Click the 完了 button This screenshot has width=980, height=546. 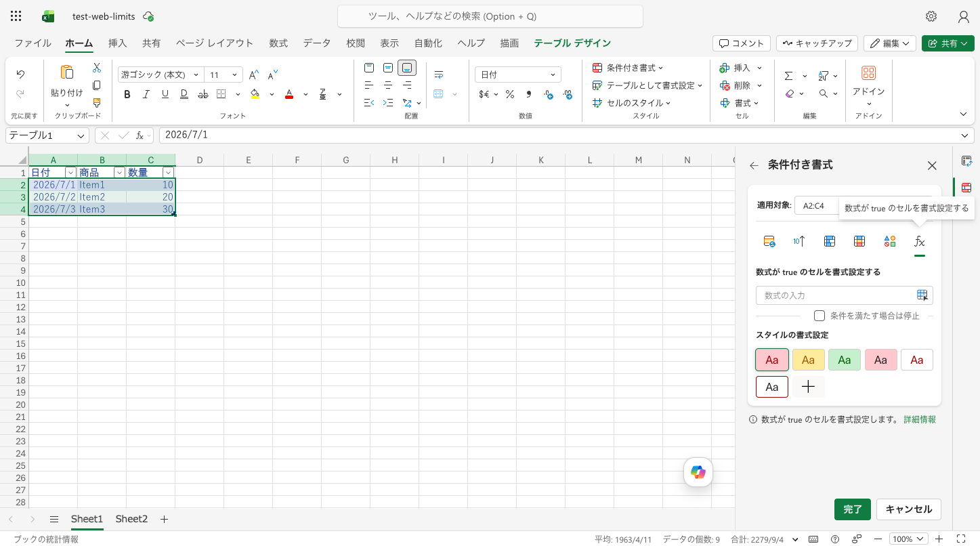(x=853, y=509)
